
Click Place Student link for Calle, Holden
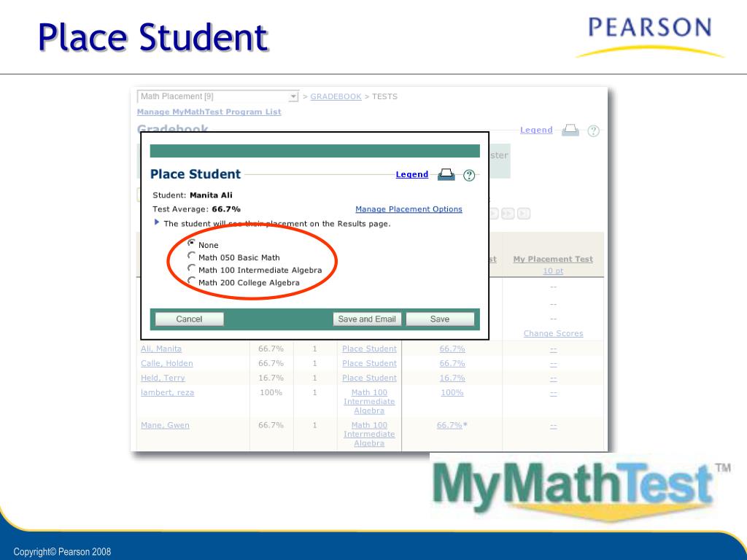[x=369, y=363]
